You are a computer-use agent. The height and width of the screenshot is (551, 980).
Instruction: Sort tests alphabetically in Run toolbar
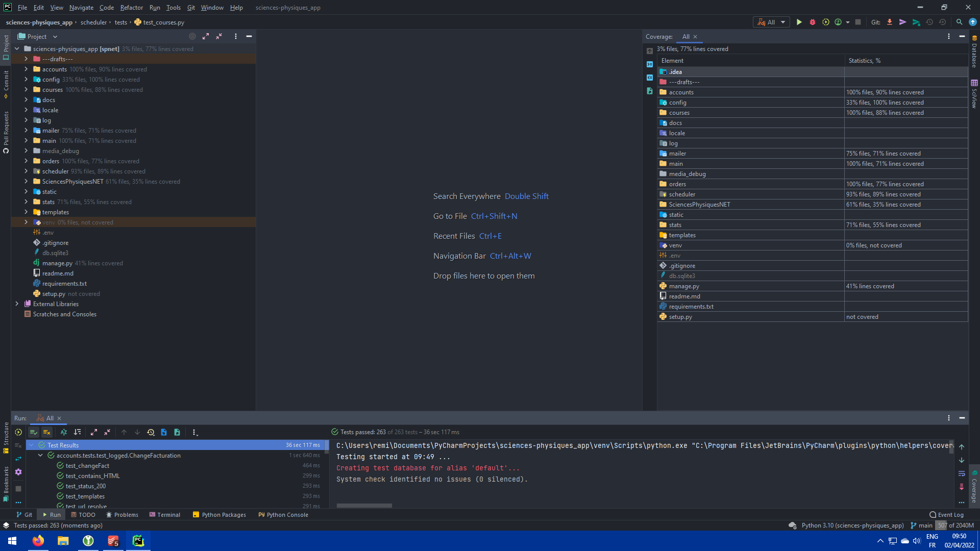pos(64,432)
